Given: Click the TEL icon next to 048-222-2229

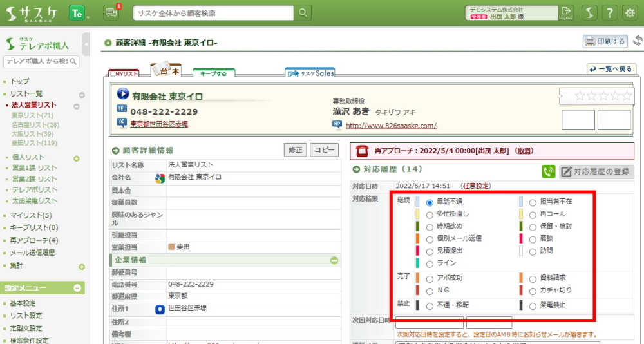Looking at the screenshot, I should pyautogui.click(x=122, y=109).
